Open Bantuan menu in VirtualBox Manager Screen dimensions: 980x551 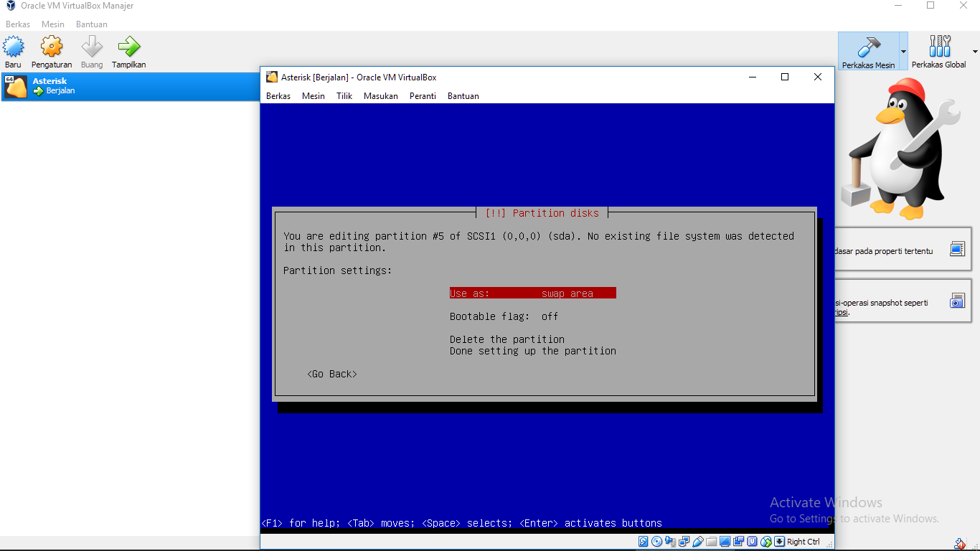point(92,24)
